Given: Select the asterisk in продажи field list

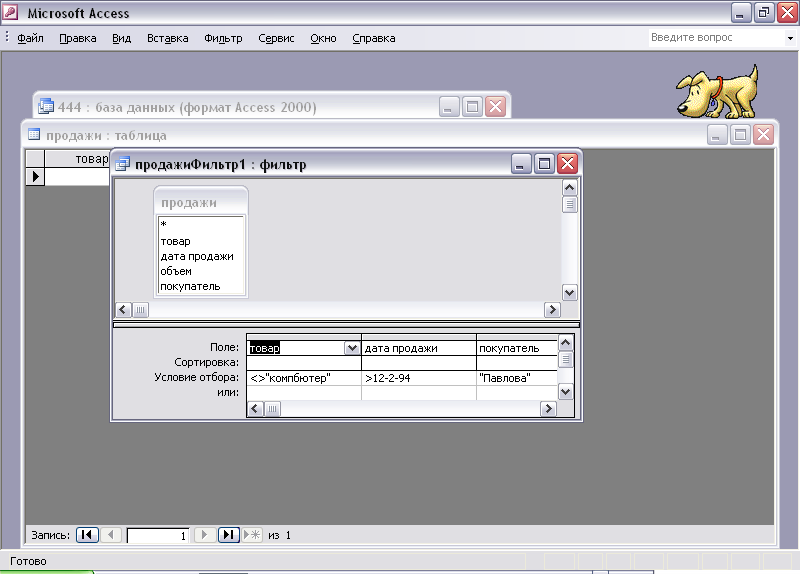Looking at the screenshot, I should pos(163,224).
